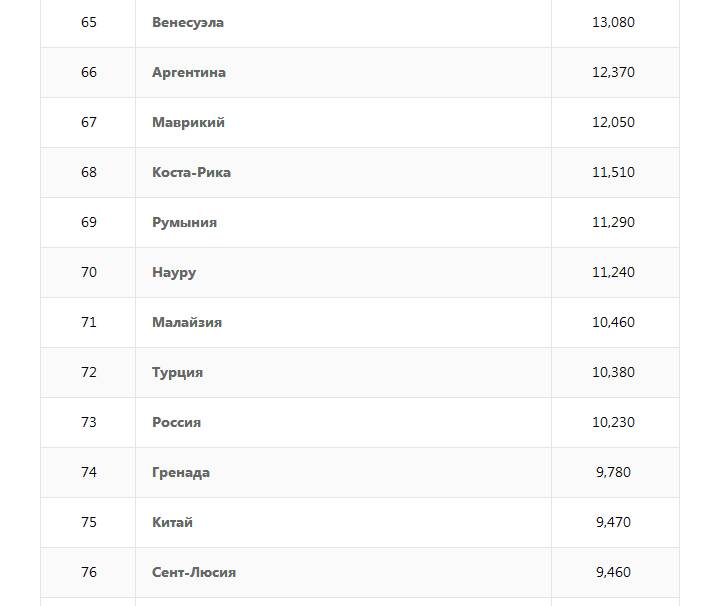Click the country name Венесуэла
Screen dimensions: 721x606
click(188, 22)
